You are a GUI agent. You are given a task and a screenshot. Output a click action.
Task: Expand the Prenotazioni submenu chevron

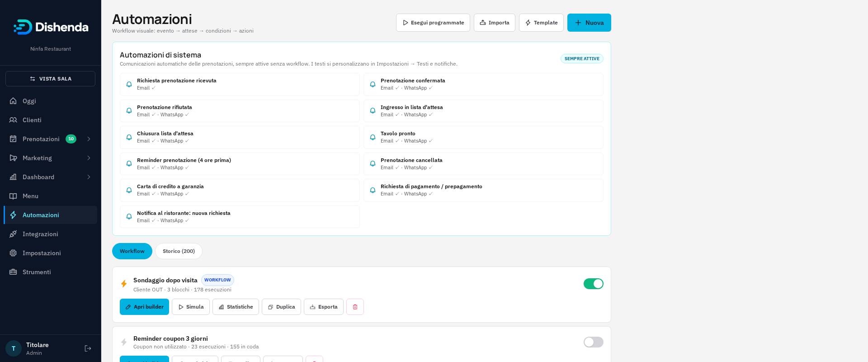click(89, 139)
